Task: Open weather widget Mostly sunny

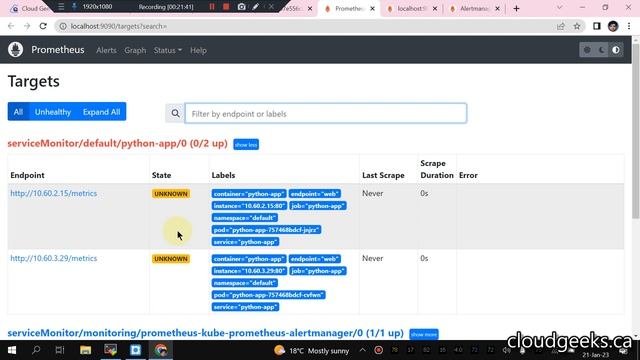Action: (x=312, y=350)
